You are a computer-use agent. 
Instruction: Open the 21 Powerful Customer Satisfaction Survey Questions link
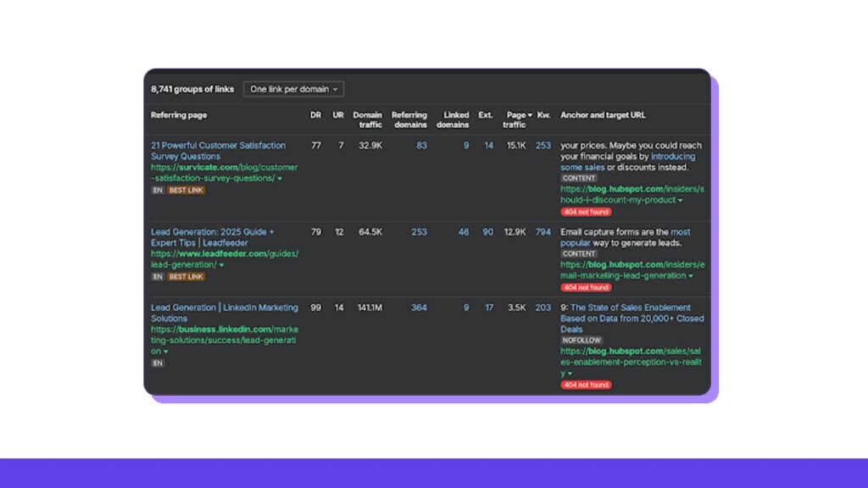click(x=219, y=150)
